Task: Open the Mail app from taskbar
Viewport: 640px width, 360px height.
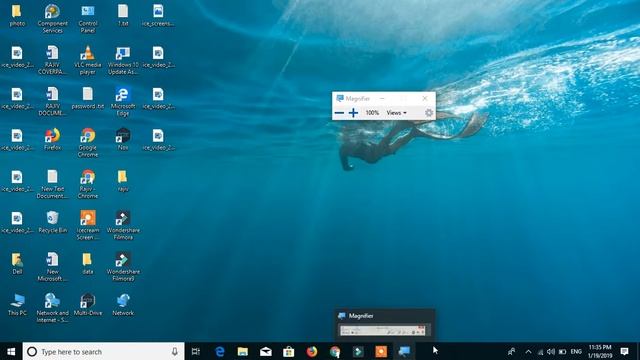Action: coord(266,351)
